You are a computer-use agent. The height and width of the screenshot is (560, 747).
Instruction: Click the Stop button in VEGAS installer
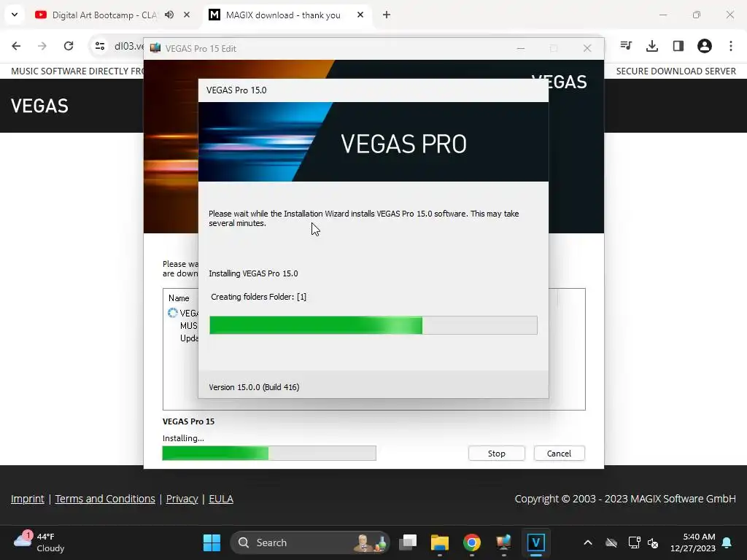point(496,454)
